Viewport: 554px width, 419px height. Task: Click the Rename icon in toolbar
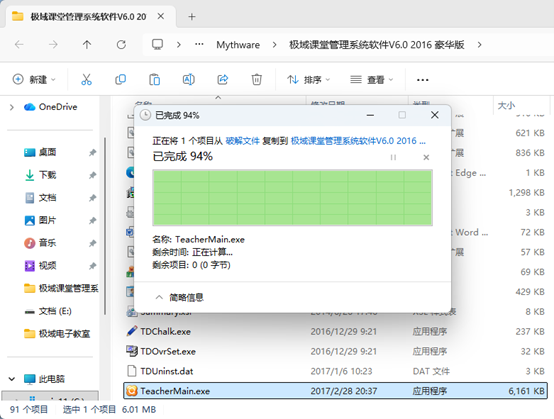(189, 79)
